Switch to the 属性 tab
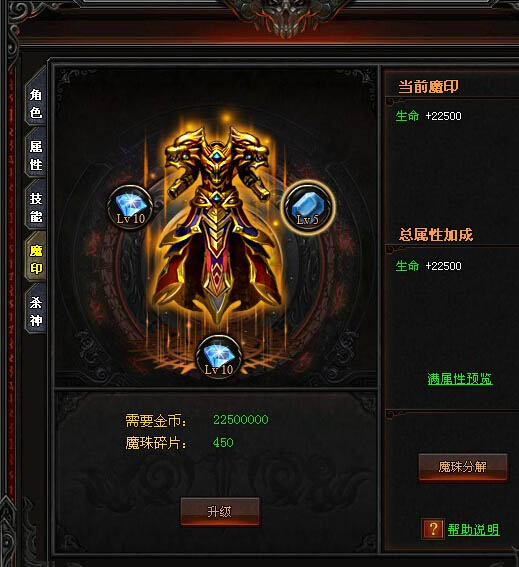Image resolution: width=519 pixels, height=567 pixels. coord(36,155)
